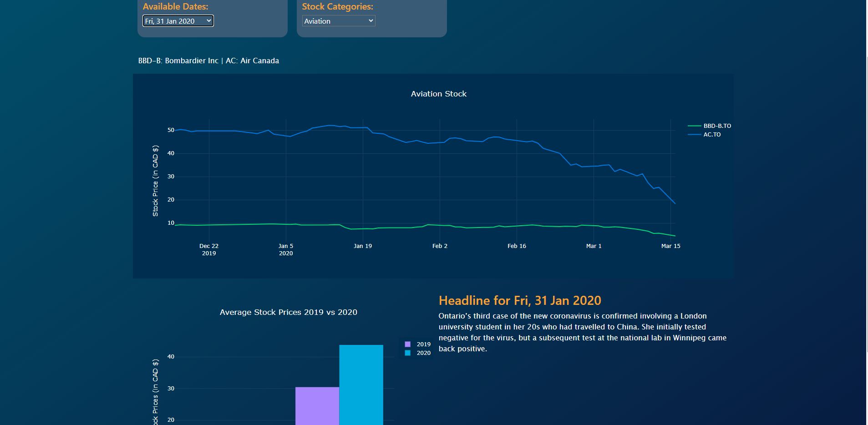Open the Available Dates dropdown
868x425 pixels.
point(178,21)
